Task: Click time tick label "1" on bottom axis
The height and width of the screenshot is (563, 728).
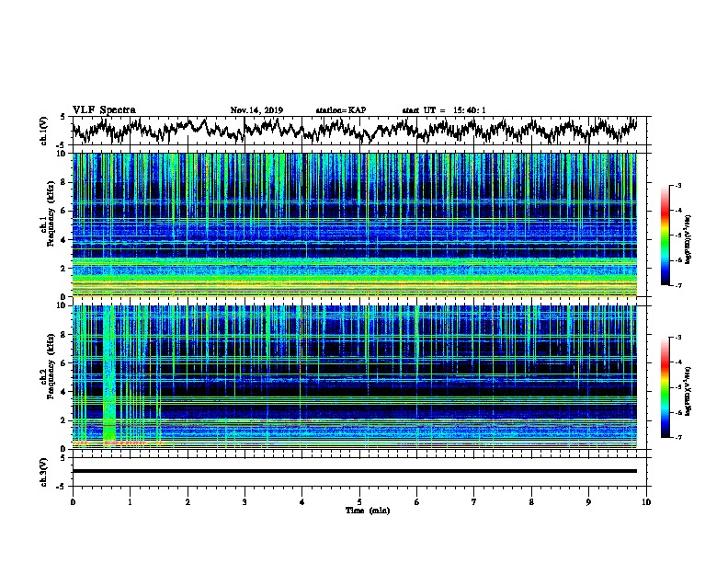Action: pos(131,502)
